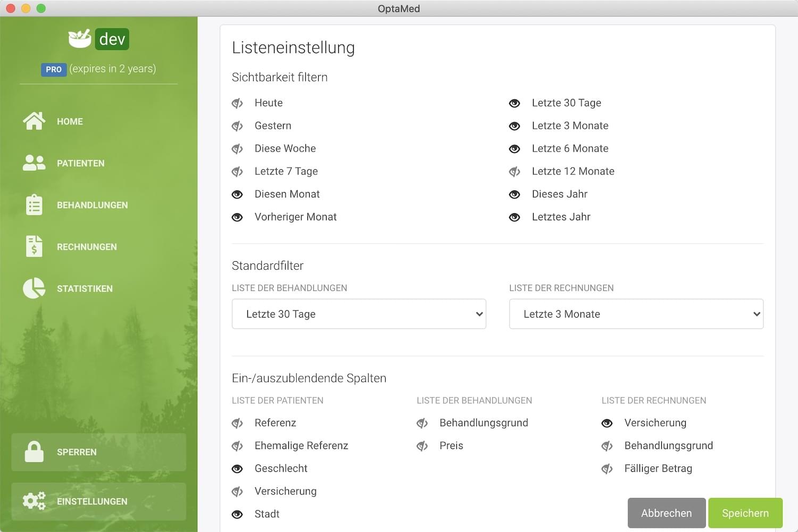This screenshot has width=798, height=532.
Task: Hide the Geschlecht column in patient list
Action: (237, 469)
